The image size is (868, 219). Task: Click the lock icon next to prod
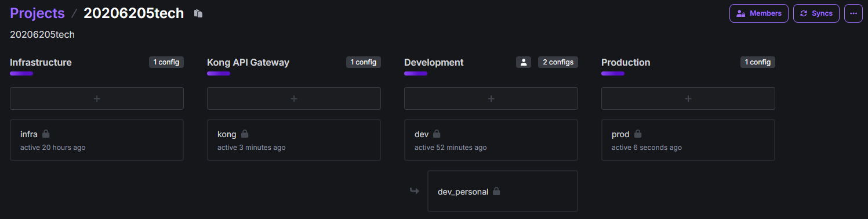(x=638, y=134)
